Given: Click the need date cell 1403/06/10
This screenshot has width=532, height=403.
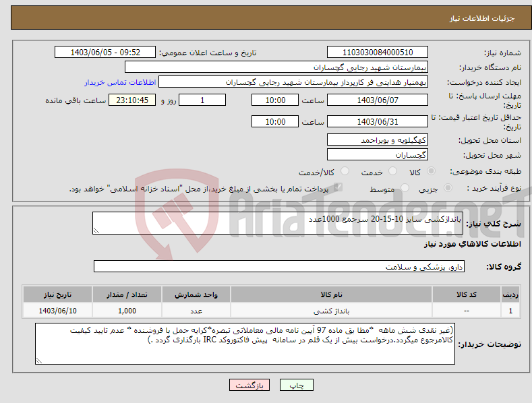Looking at the screenshot, I should tap(58, 311).
